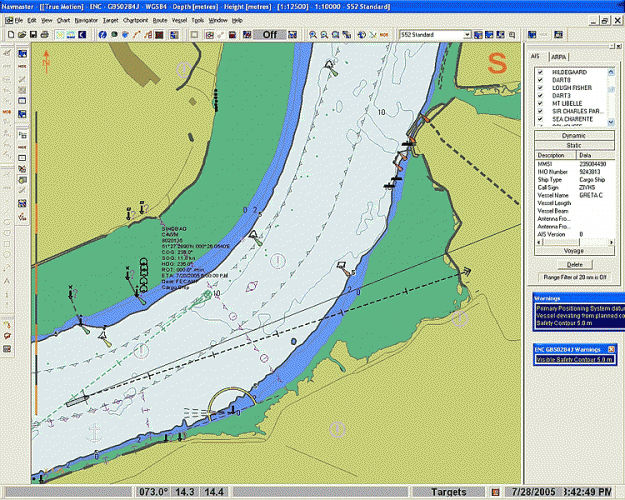
Task: Click the MOB icon on top toolbar
Action: click(x=384, y=34)
